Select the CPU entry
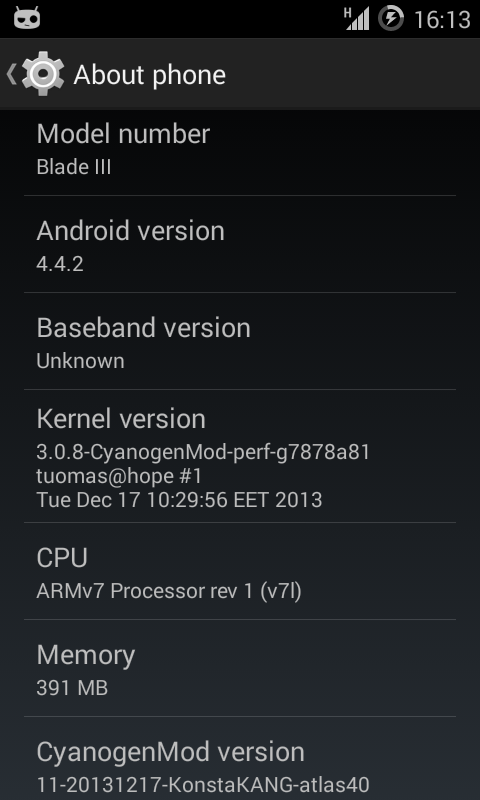The width and height of the screenshot is (480, 800). 240,571
